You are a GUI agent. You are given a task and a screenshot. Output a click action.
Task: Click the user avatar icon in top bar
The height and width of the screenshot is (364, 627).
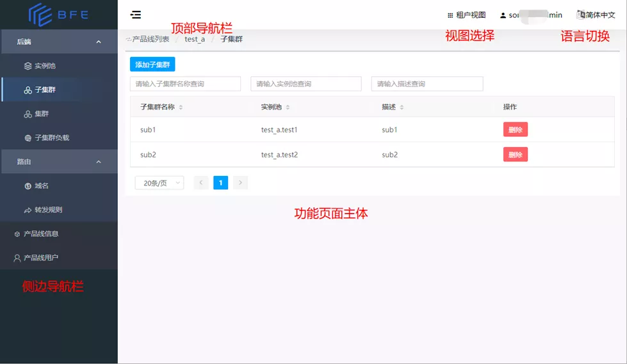tap(503, 15)
